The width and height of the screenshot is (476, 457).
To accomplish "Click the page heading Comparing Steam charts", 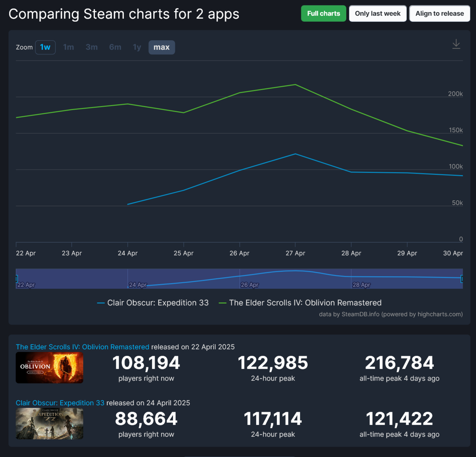I will tap(124, 14).
